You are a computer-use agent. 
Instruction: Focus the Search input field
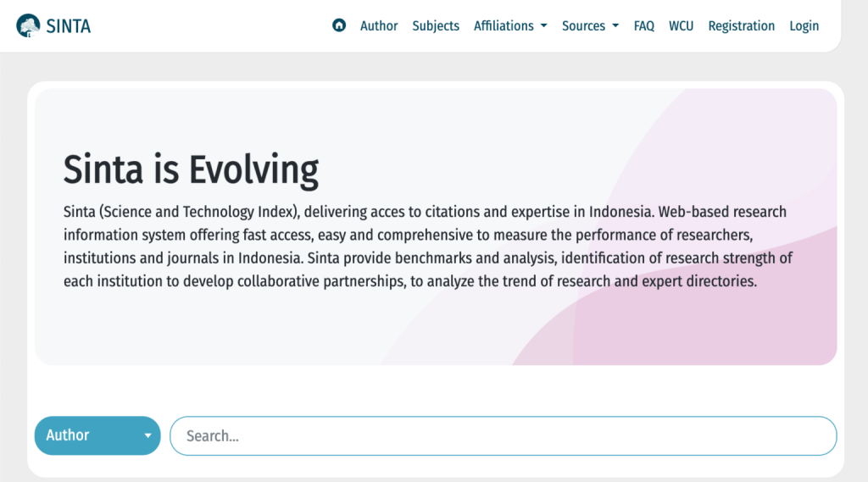[503, 435]
